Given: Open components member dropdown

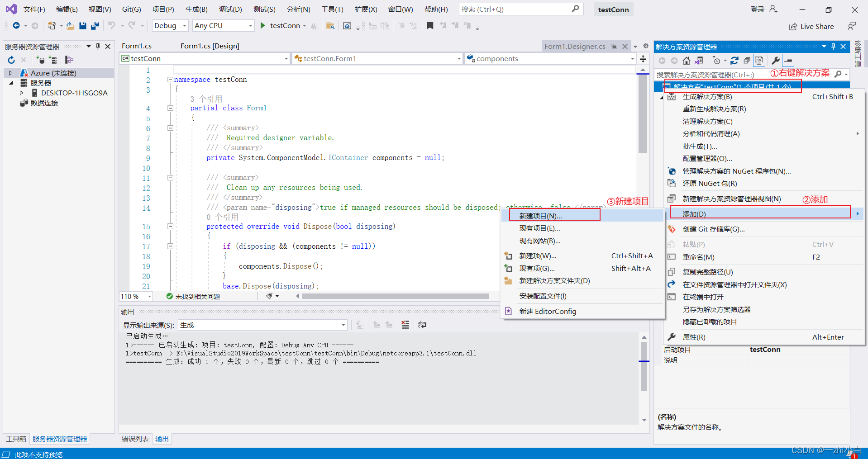Looking at the screenshot, I should [551, 59].
